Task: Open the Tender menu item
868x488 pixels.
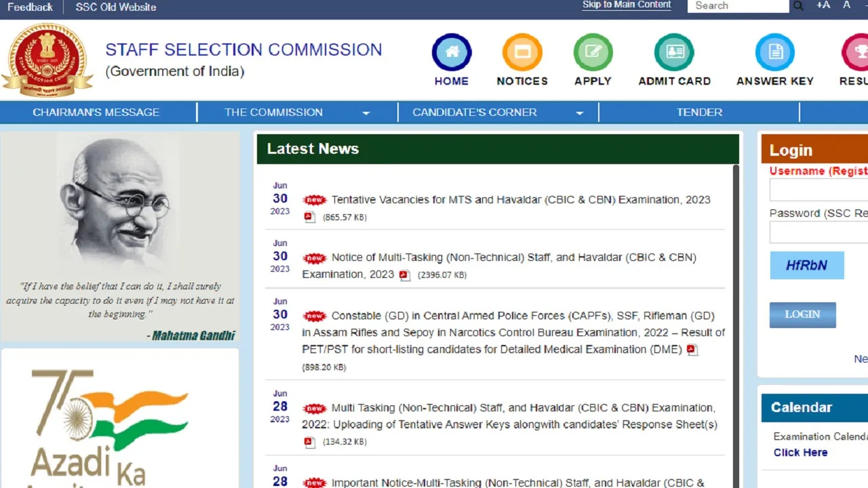Action: (700, 113)
